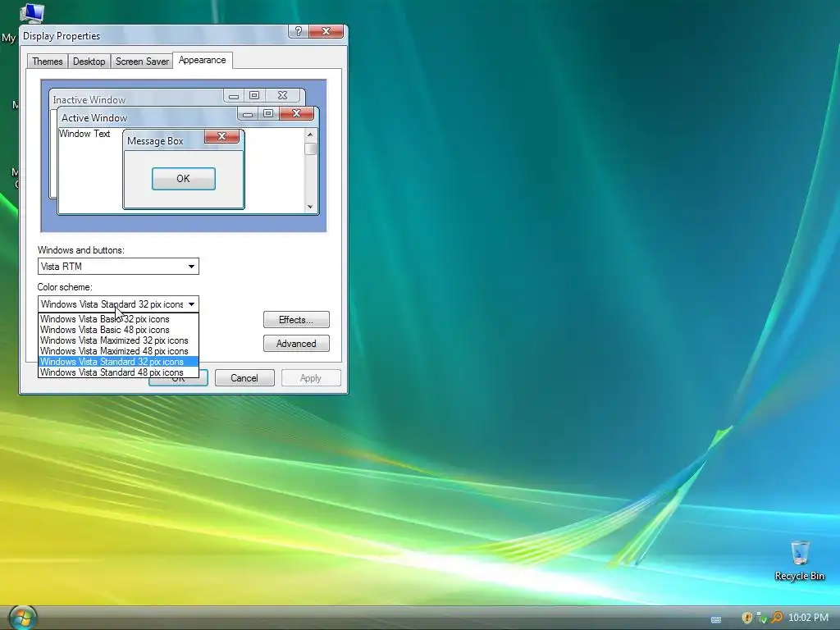Click the preview scrollbar down arrow

coord(309,207)
